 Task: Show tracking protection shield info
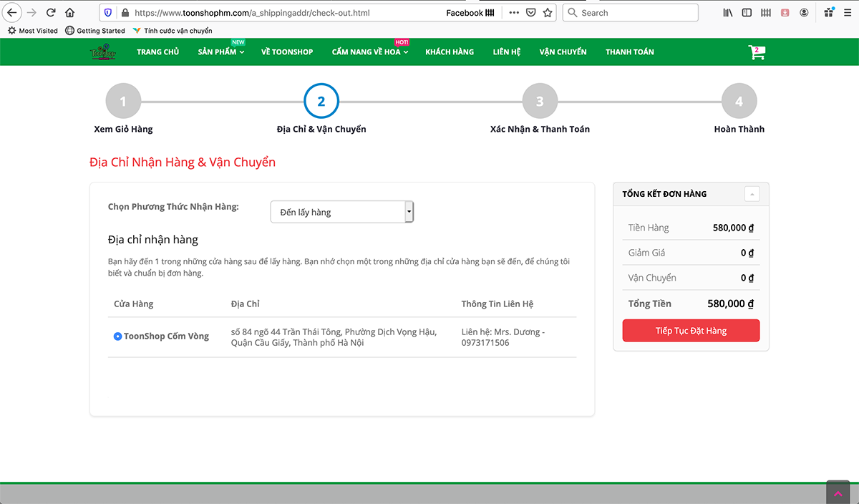coord(108,13)
